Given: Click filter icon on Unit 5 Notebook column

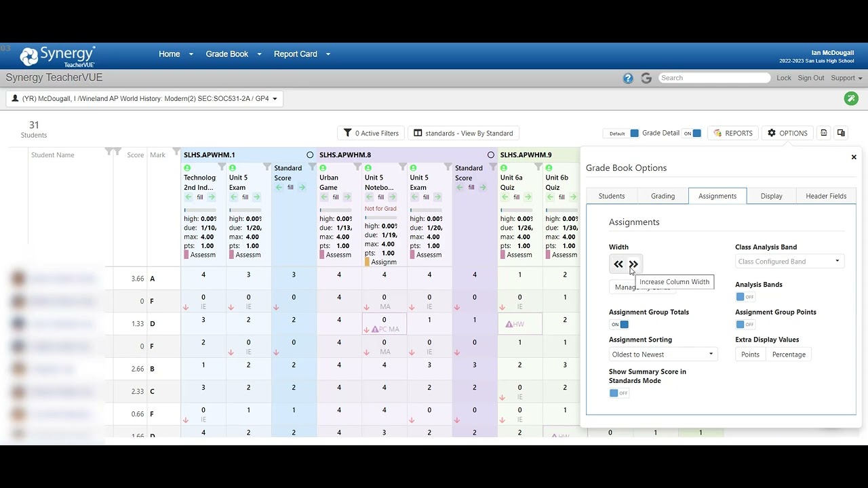Looking at the screenshot, I should [403, 167].
